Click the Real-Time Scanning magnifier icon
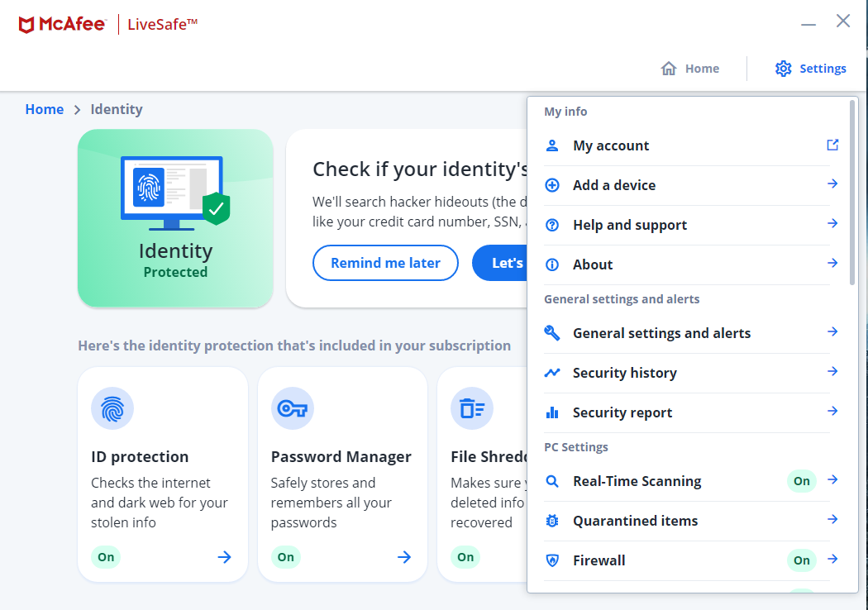 pos(552,481)
